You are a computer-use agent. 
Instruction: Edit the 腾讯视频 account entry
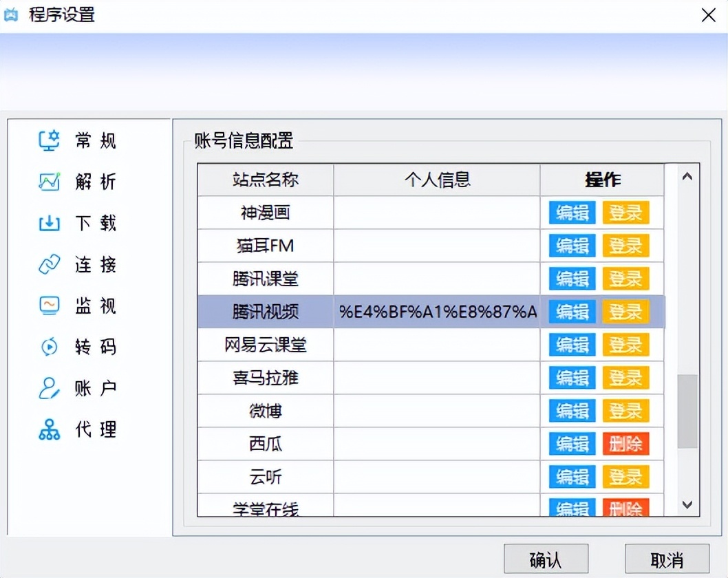point(572,312)
